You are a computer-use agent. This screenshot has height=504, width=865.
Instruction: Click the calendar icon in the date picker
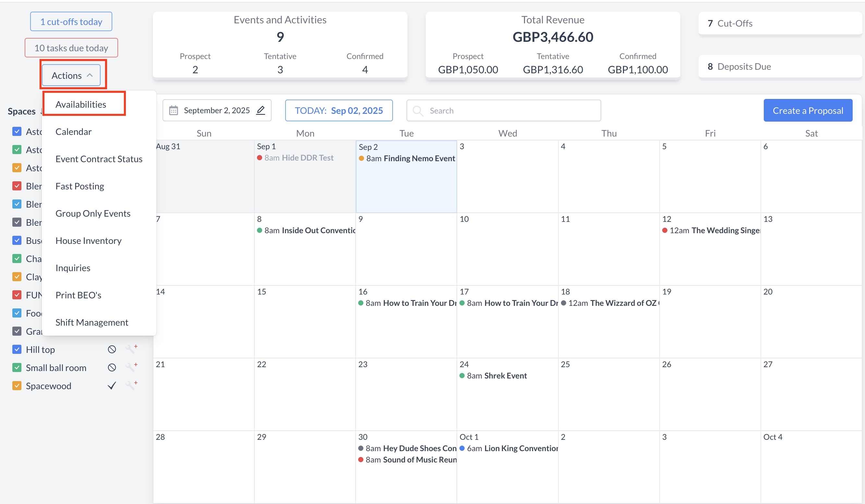click(x=174, y=111)
